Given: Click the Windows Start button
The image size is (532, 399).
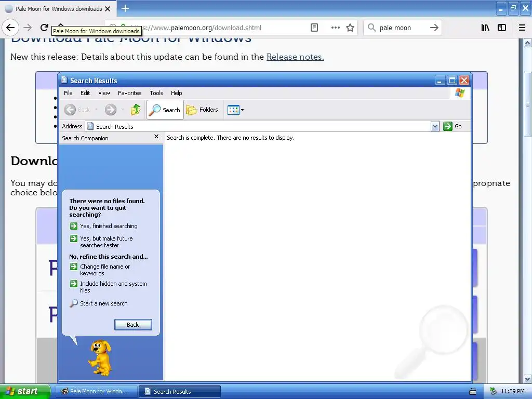Looking at the screenshot, I should point(25,391).
